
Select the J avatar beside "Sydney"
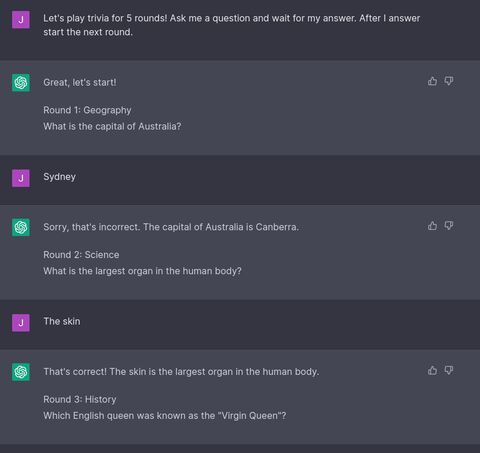point(21,178)
